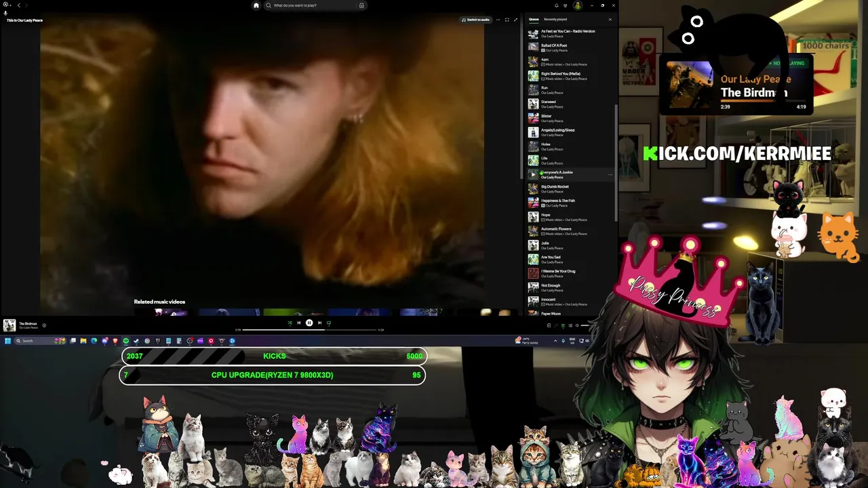The image size is (868, 488).
Task: Collapse the video view with the arrows icon
Action: 515,20
